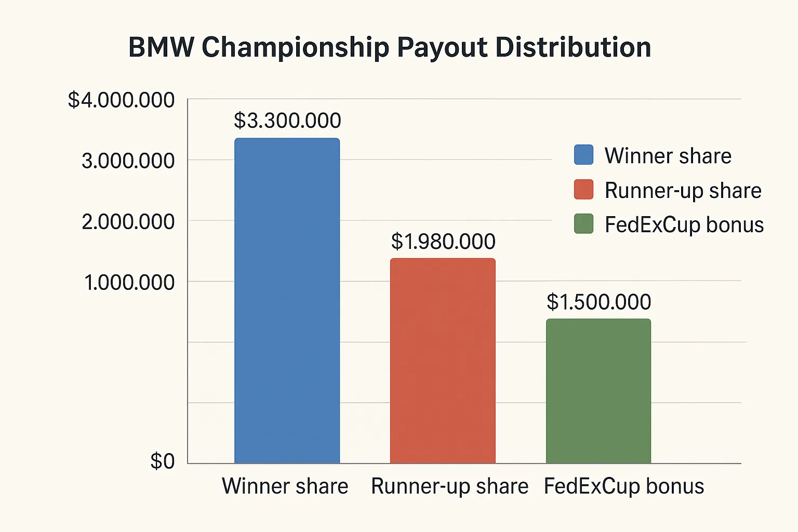Click the red Runner-up share bar

(443, 361)
